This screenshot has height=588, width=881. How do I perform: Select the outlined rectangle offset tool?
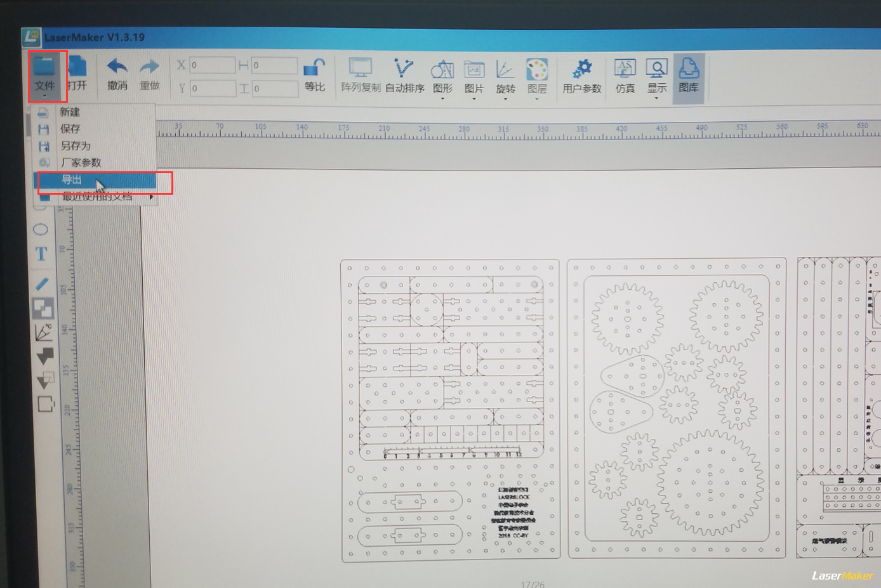click(46, 404)
